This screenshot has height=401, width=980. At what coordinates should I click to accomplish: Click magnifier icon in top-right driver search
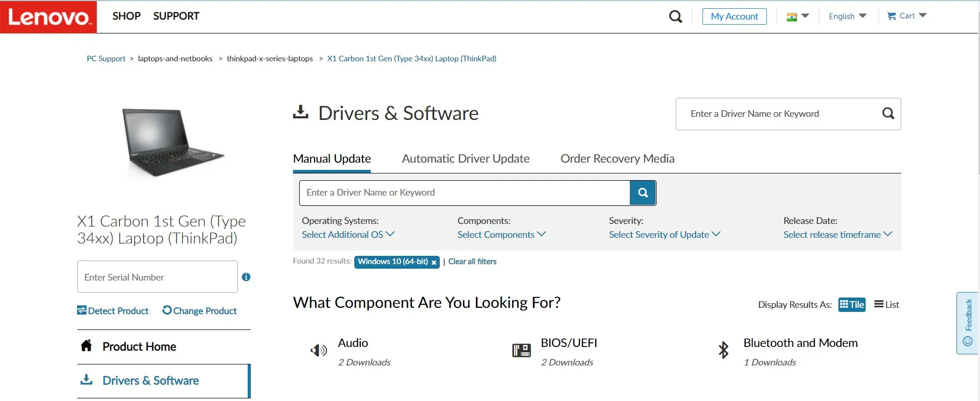point(888,113)
